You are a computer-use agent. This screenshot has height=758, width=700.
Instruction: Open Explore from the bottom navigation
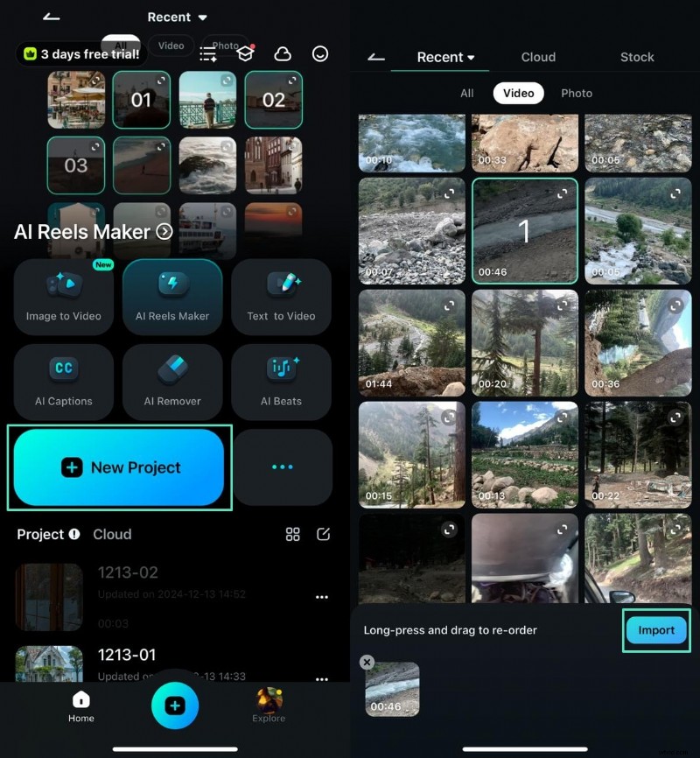click(x=268, y=706)
